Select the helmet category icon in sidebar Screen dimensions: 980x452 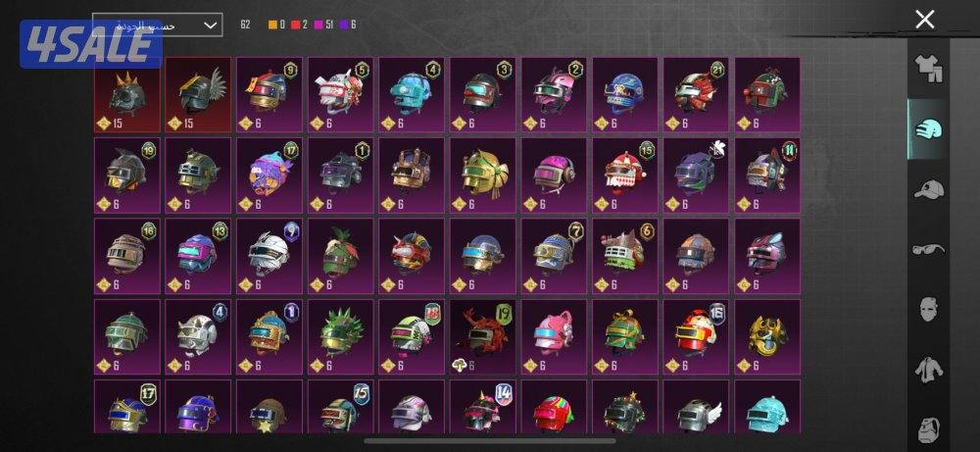coord(928,129)
